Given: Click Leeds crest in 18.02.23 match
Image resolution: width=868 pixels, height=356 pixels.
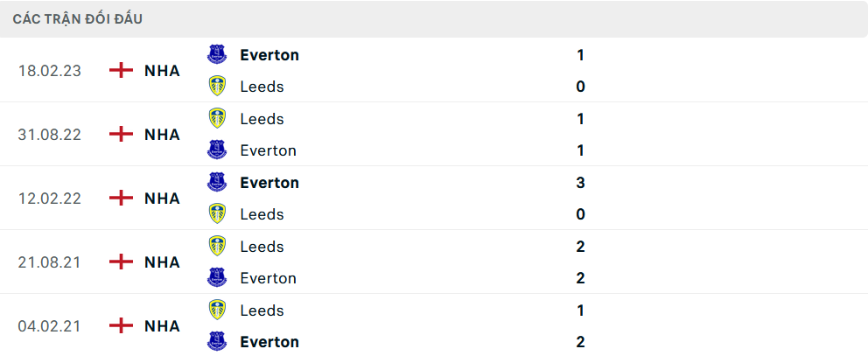Looking at the screenshot, I should click(217, 86).
